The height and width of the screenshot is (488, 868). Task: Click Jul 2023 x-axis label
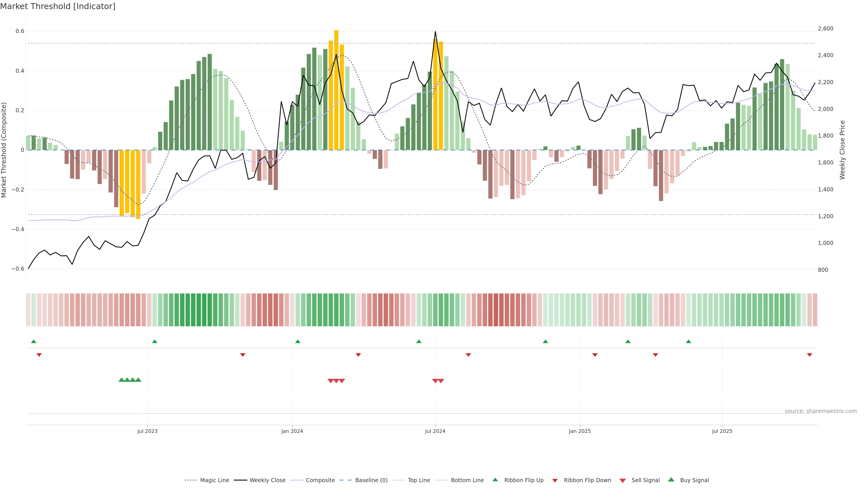[x=147, y=431]
